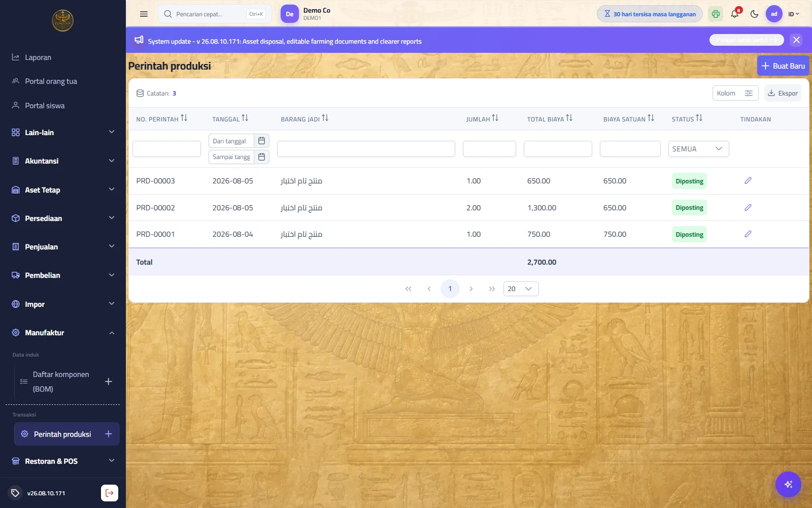Click the logout icon in sidebar footer
The image size is (812, 508).
pos(110,493)
